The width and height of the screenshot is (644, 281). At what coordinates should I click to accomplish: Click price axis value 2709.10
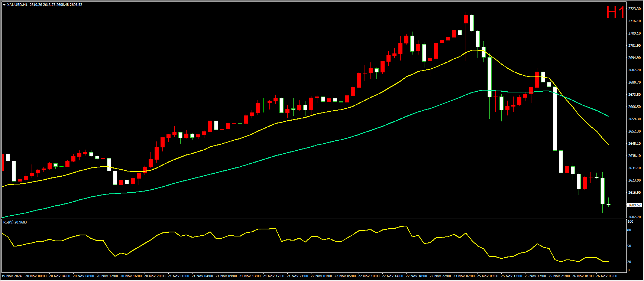click(x=634, y=33)
